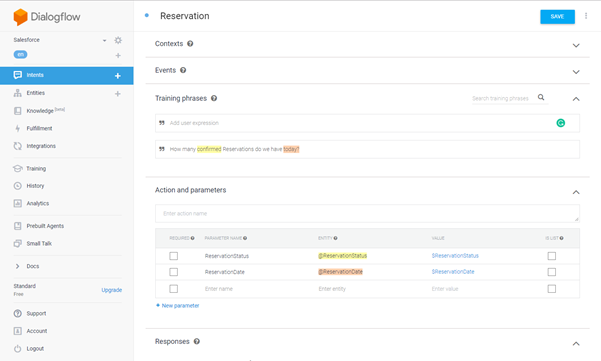Click yellow highlighted 'confirmed' annotation
The image size is (601, 361).
(x=209, y=149)
